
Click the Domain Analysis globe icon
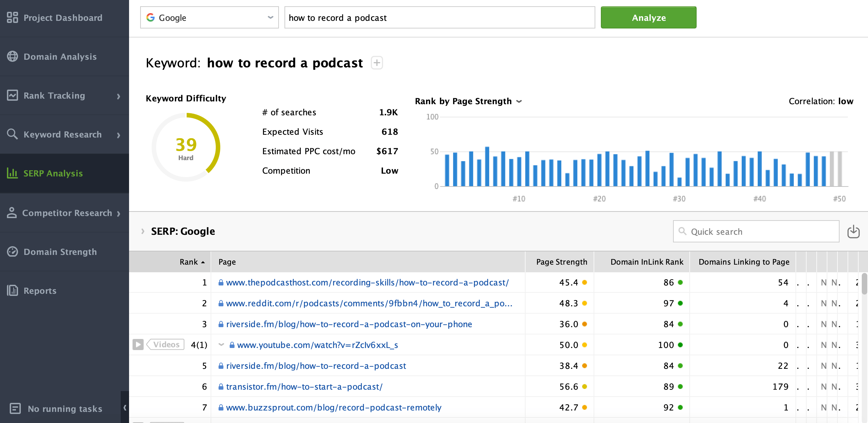point(12,56)
